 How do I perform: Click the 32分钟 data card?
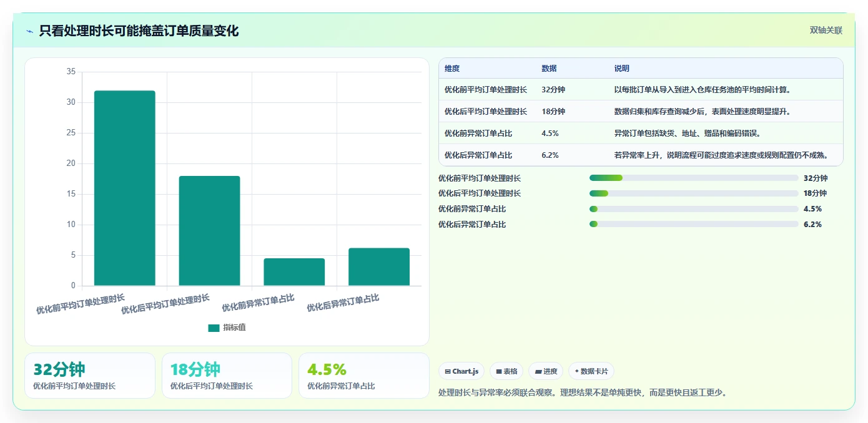(90, 376)
